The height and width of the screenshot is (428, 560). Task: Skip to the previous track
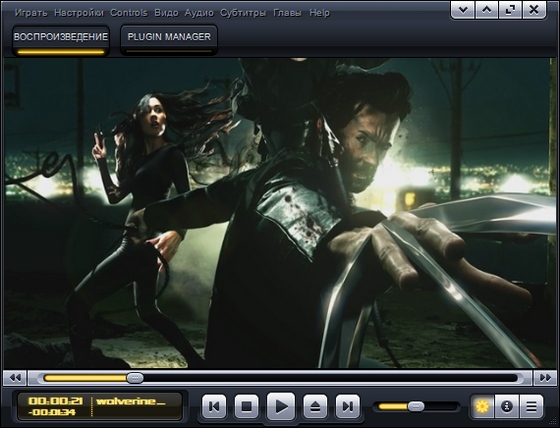point(214,406)
